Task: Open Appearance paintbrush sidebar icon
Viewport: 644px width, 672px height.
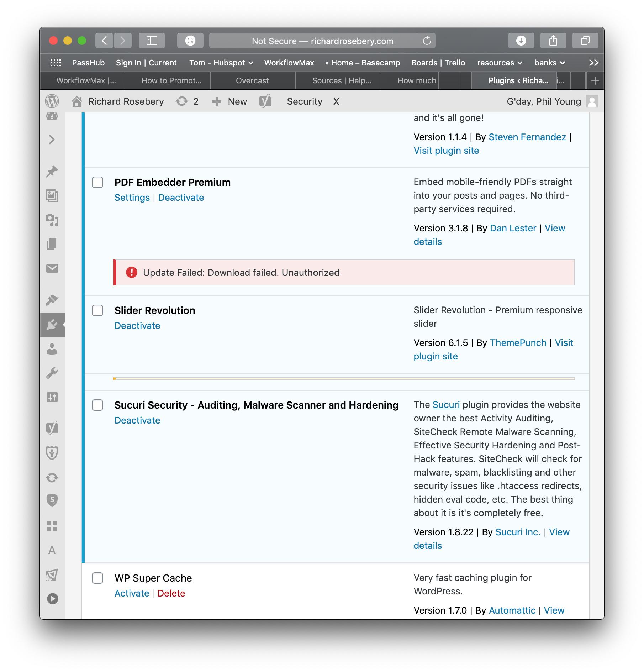Action: (x=52, y=300)
